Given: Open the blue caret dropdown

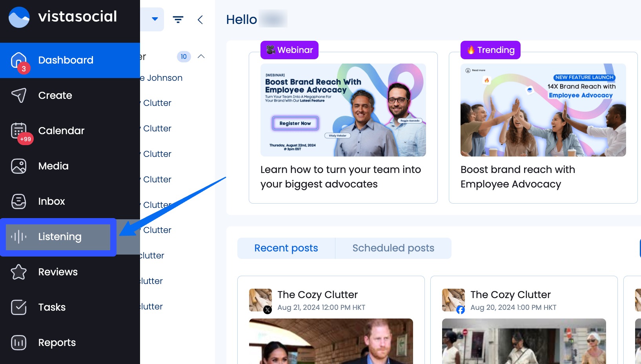Looking at the screenshot, I should [155, 19].
